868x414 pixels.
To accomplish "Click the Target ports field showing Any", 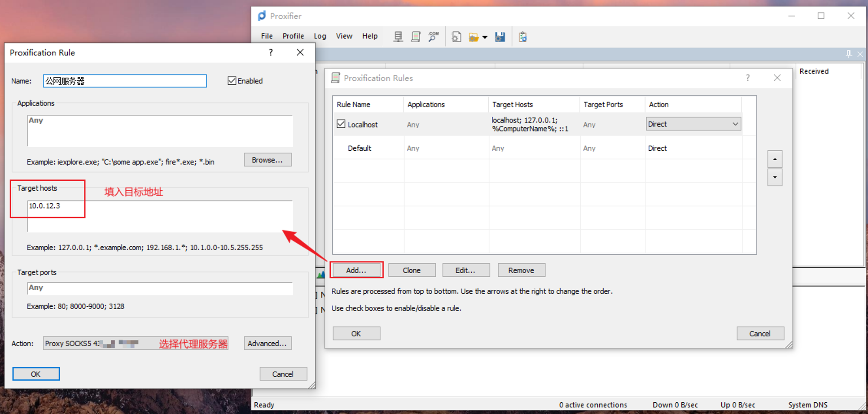I will click(160, 288).
